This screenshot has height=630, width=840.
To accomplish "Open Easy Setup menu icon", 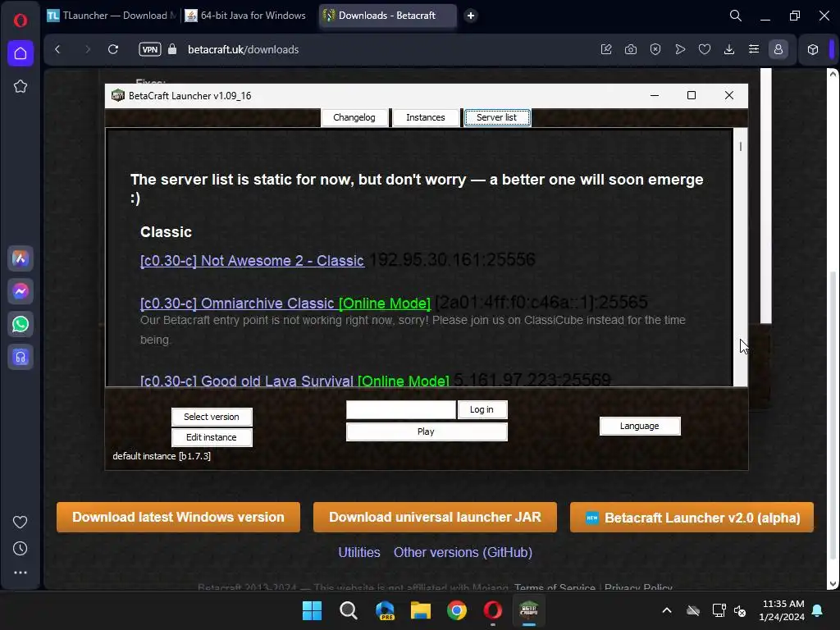I will point(754,49).
